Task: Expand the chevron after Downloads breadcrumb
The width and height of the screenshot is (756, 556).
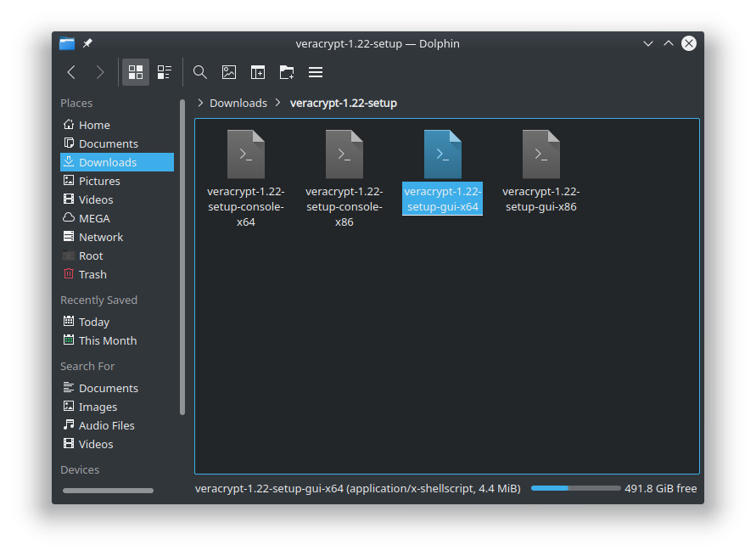Action: click(277, 103)
